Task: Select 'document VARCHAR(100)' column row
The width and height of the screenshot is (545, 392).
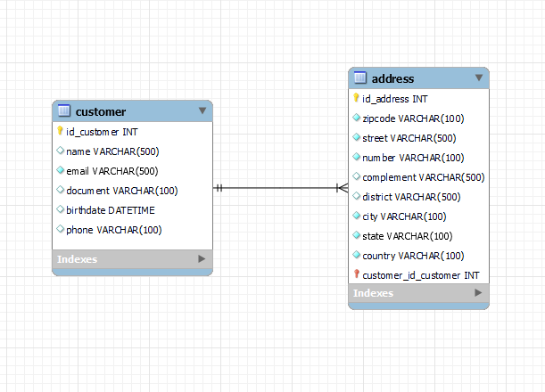Action: point(132,191)
